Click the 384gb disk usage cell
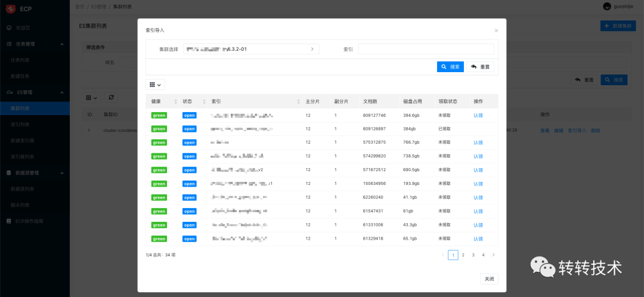The image size is (644, 297). [410, 129]
